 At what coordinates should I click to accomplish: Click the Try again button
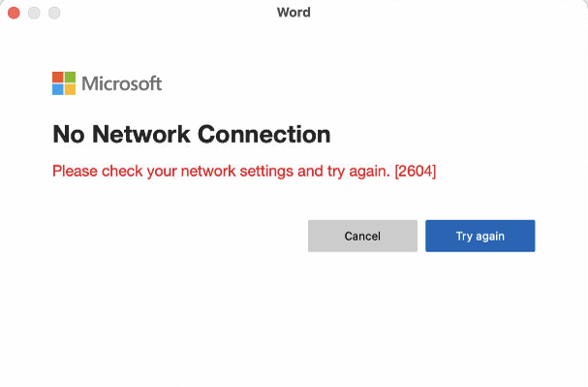pos(480,236)
